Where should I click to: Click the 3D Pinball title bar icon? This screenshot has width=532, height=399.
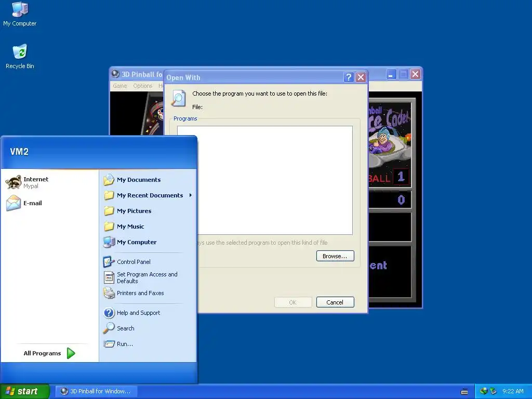click(x=115, y=74)
